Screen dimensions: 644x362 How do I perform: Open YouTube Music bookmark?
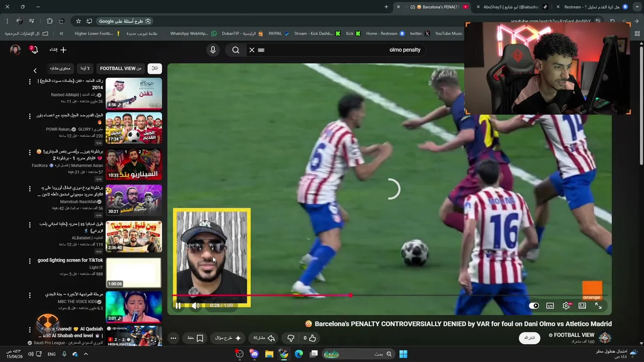click(448, 34)
